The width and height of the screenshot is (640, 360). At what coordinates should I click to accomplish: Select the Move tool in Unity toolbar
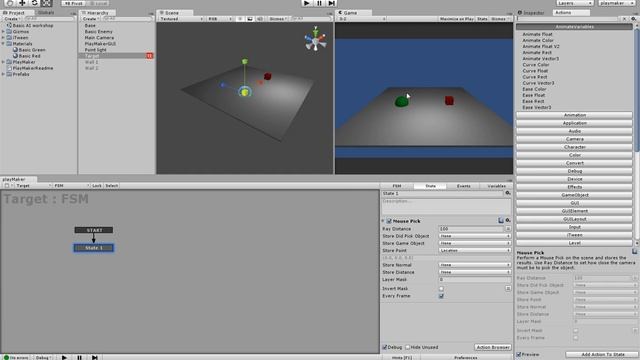[x=22, y=3]
